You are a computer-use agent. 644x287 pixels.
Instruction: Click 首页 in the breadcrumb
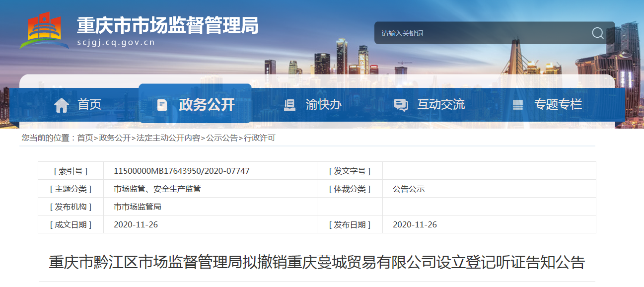85,138
